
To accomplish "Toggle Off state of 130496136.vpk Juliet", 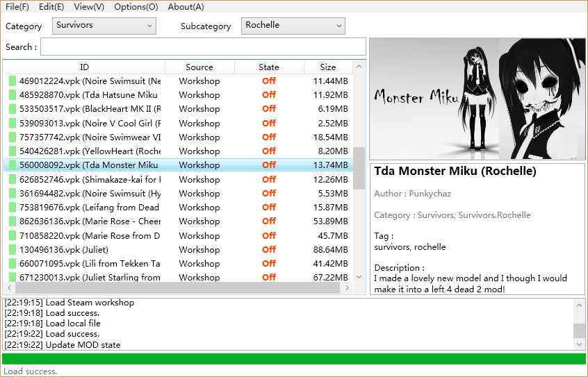I will click(269, 249).
